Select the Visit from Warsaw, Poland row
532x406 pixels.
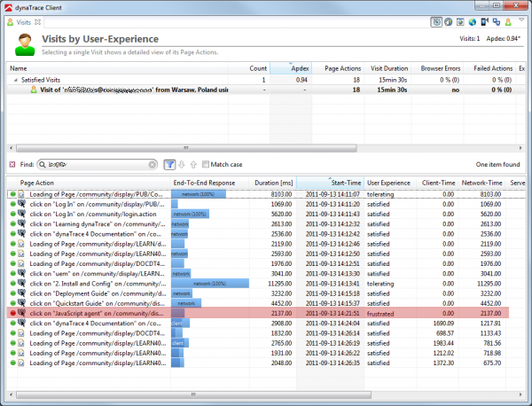point(266,90)
